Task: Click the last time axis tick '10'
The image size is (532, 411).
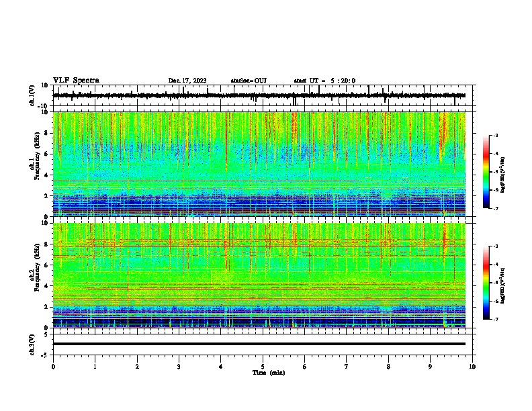Action: tap(472, 367)
